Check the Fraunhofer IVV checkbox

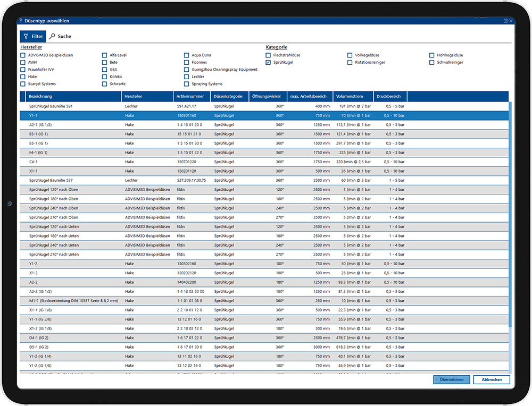(x=23, y=70)
